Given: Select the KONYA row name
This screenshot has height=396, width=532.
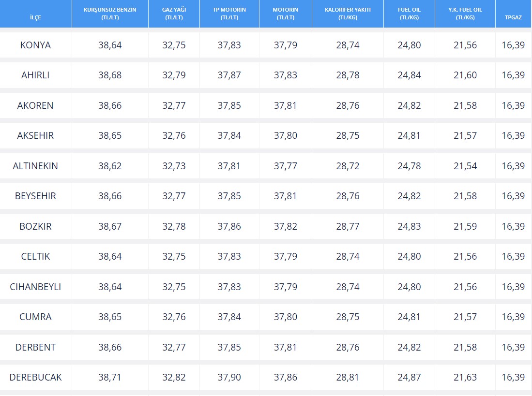Looking at the screenshot, I should point(35,45).
